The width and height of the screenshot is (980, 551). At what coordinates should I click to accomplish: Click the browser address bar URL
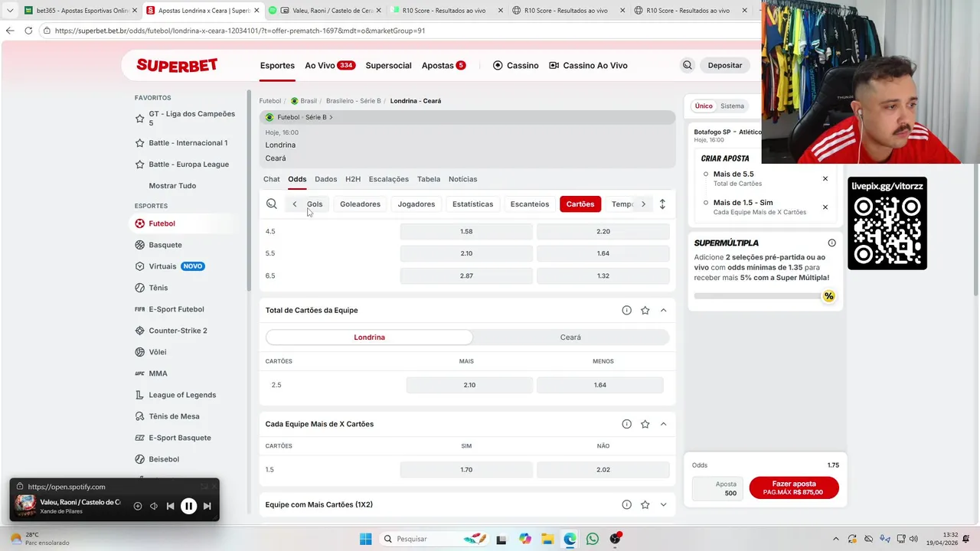[x=240, y=31]
